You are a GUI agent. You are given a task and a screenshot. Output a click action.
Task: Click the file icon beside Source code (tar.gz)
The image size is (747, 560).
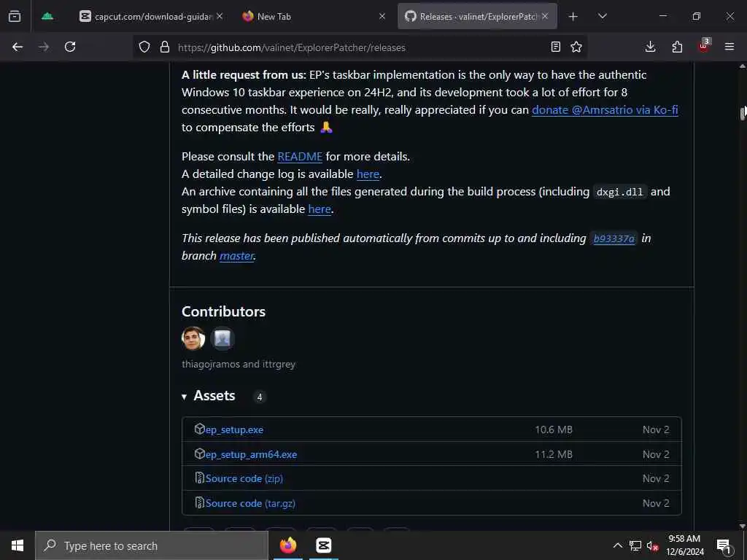pos(200,502)
